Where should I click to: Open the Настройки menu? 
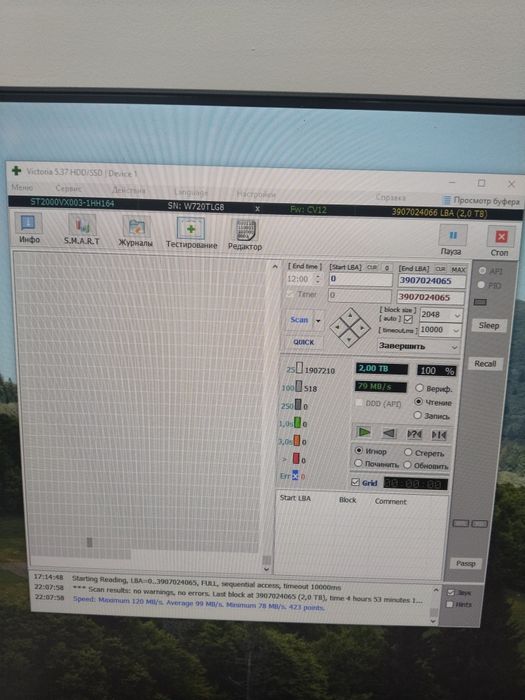(256, 194)
